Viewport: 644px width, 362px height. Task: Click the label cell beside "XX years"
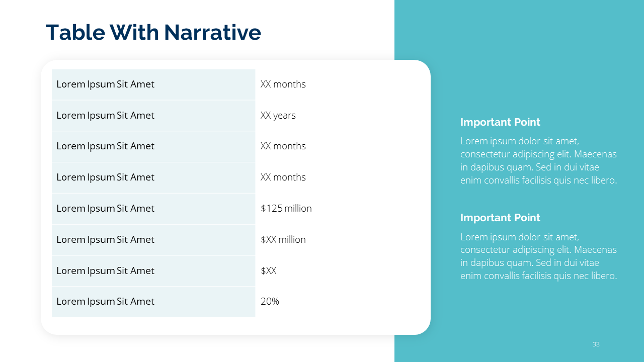click(106, 116)
